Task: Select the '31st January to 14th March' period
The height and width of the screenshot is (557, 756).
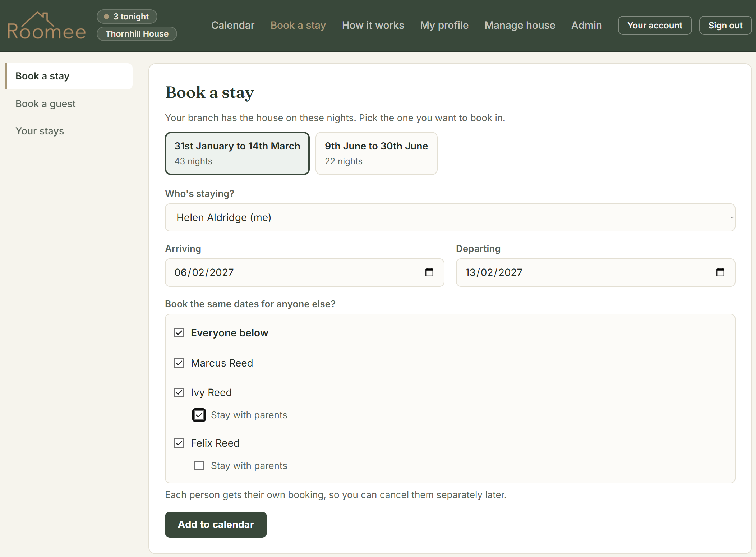Action: tap(237, 153)
